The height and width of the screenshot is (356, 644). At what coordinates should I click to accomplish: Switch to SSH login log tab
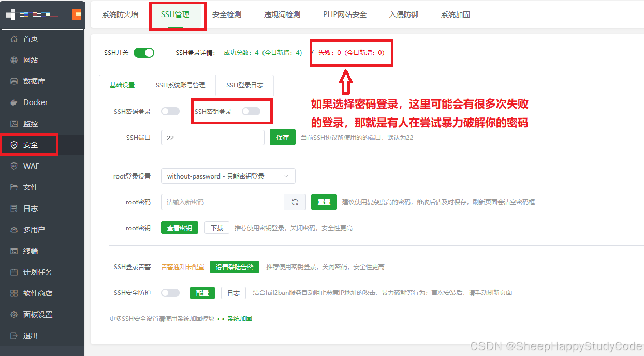[x=244, y=85]
